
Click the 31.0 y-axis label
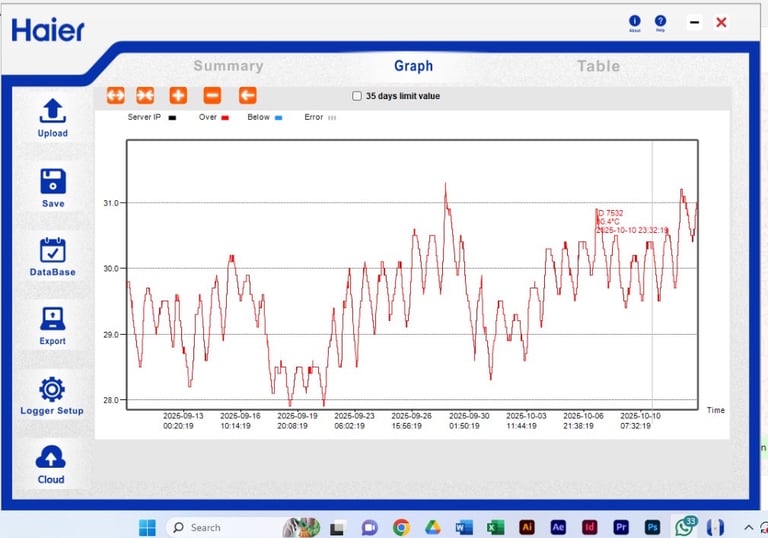(x=111, y=203)
